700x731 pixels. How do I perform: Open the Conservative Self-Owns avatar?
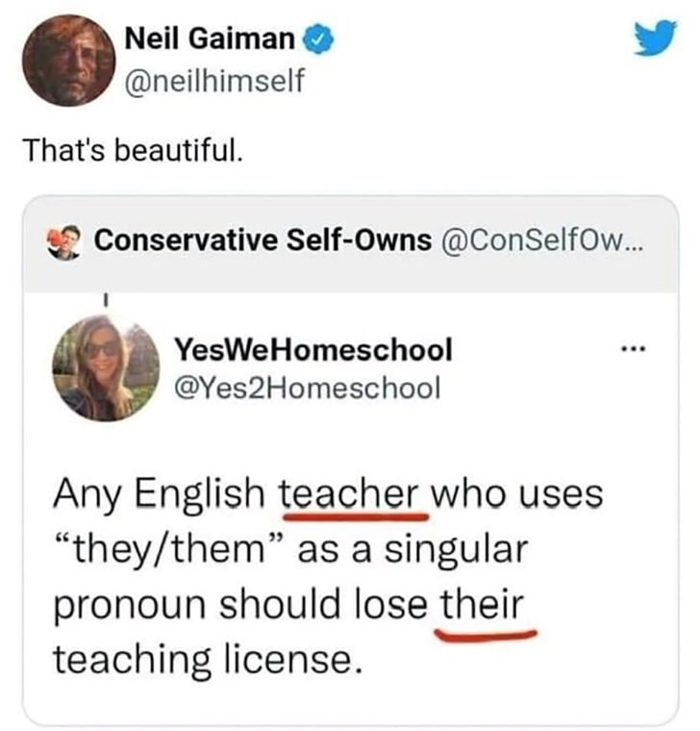63,242
